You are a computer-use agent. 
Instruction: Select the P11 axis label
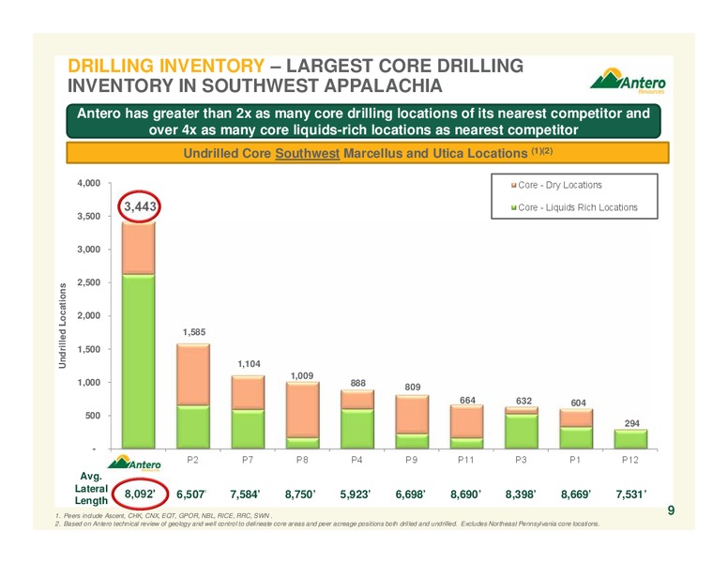(465, 460)
